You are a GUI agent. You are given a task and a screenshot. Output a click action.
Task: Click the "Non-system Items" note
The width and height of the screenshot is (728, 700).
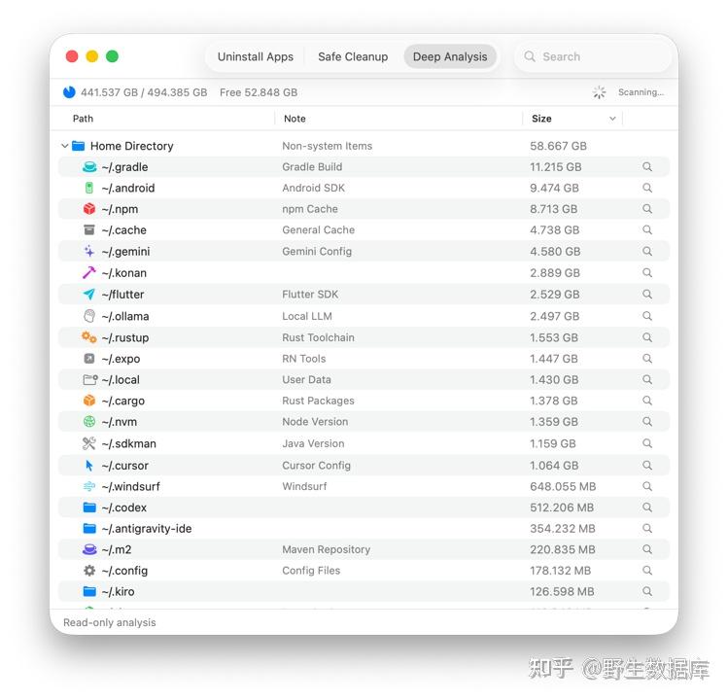point(327,146)
